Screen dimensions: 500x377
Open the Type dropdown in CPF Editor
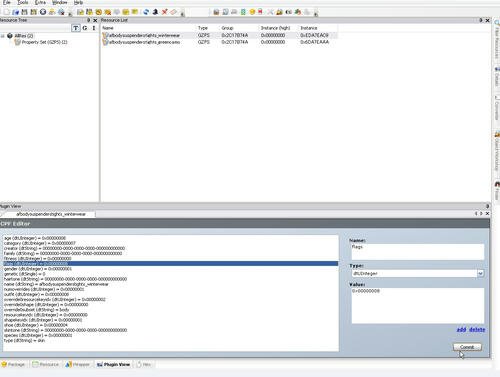coord(480,273)
